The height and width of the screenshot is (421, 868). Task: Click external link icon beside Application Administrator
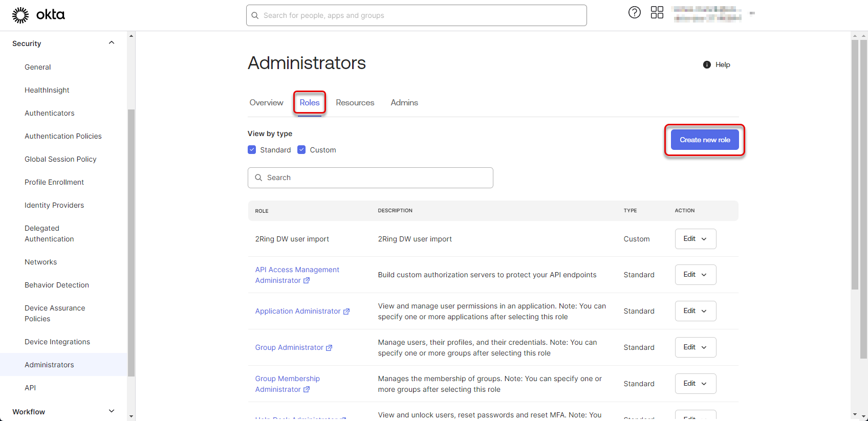(346, 312)
